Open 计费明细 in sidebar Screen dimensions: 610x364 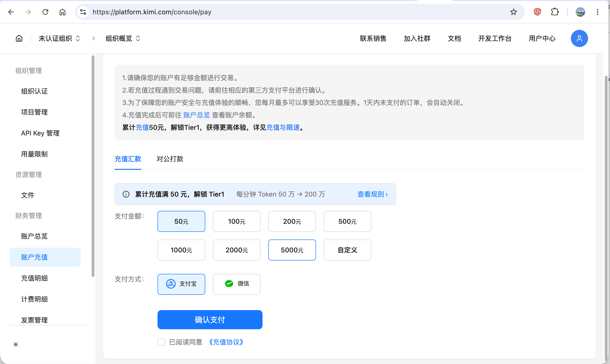pos(45,299)
